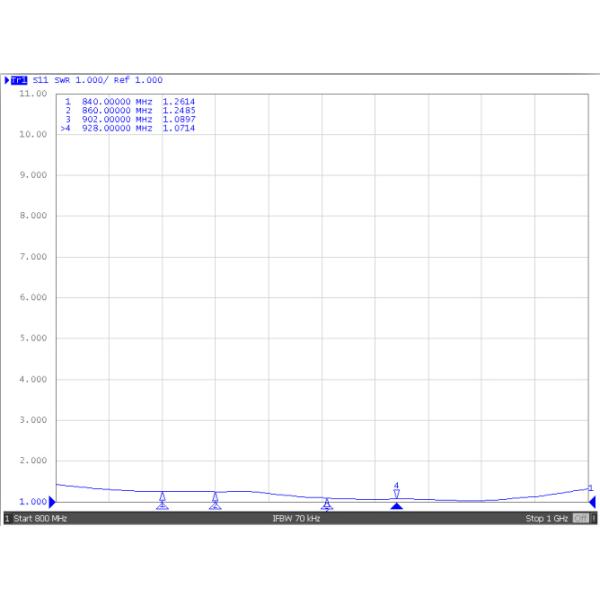Select the highlighted Tr1 trace label
600x600 pixels.
click(x=19, y=80)
